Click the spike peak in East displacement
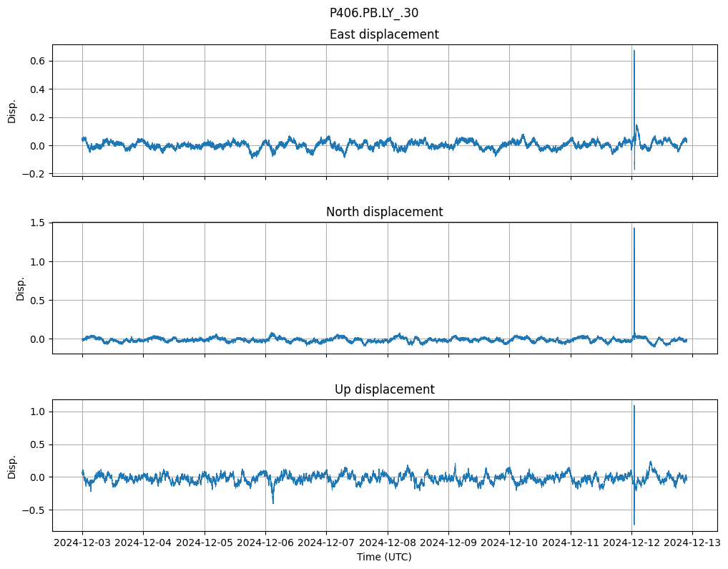This screenshot has width=728, height=569. click(634, 51)
